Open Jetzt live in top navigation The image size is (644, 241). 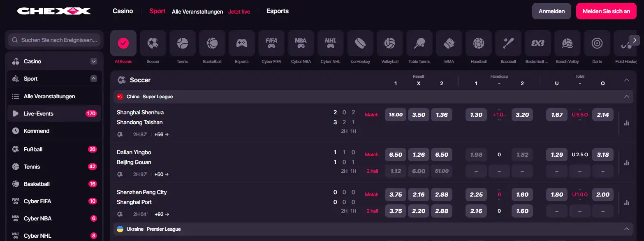[239, 12]
